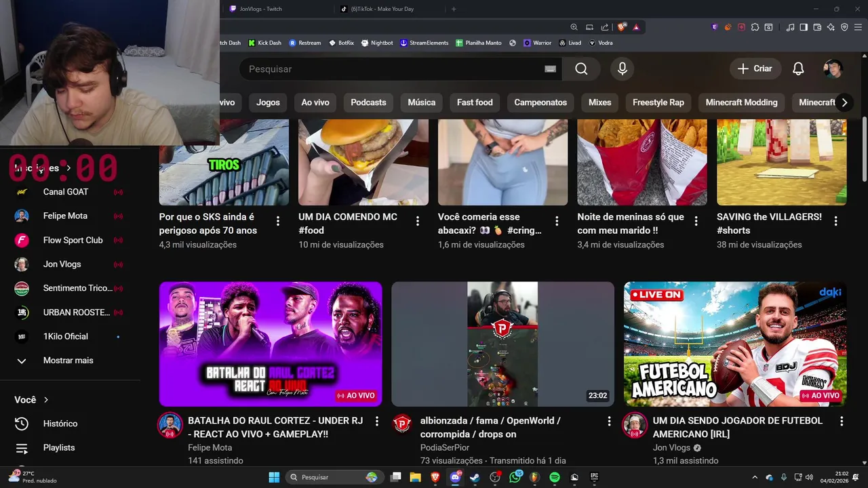
Task: Open options for Noite de meninas short
Action: pyautogui.click(x=696, y=221)
